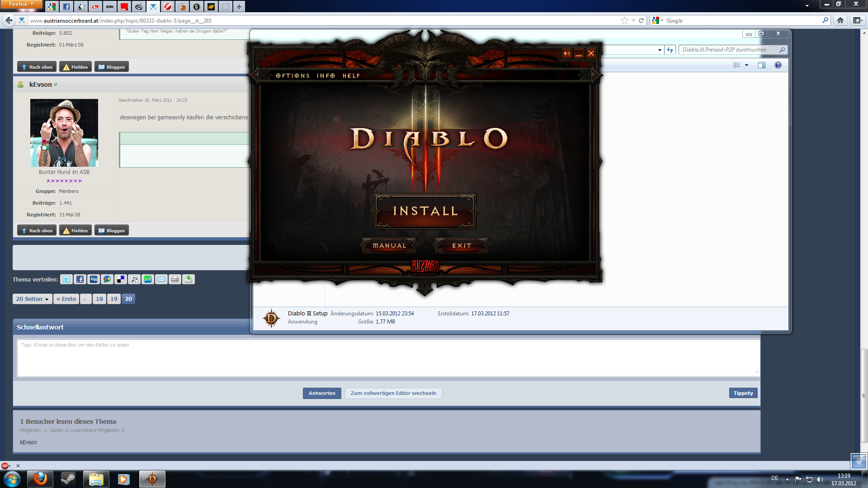
Task: Switch to the GMX pinned tab
Action: (110, 6)
